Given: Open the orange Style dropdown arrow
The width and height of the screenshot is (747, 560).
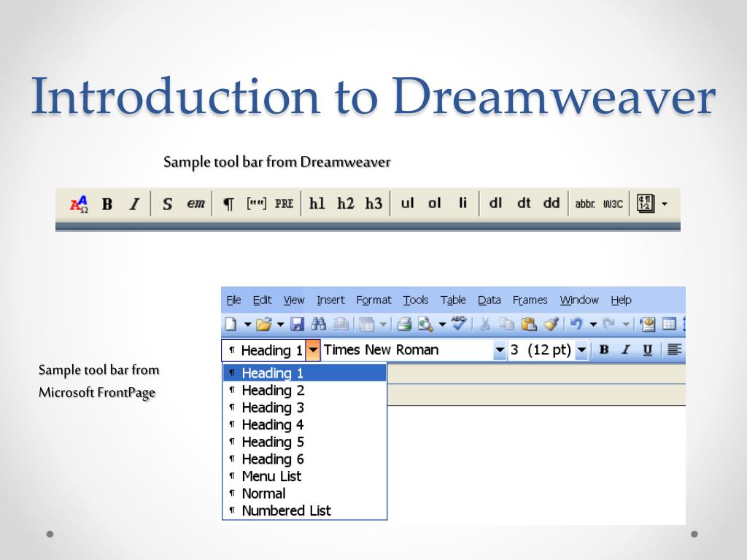Looking at the screenshot, I should [312, 351].
